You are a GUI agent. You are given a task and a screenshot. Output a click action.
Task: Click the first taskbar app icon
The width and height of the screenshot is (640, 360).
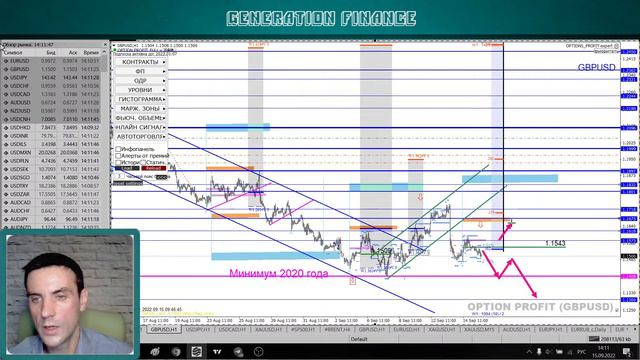(x=155, y=351)
